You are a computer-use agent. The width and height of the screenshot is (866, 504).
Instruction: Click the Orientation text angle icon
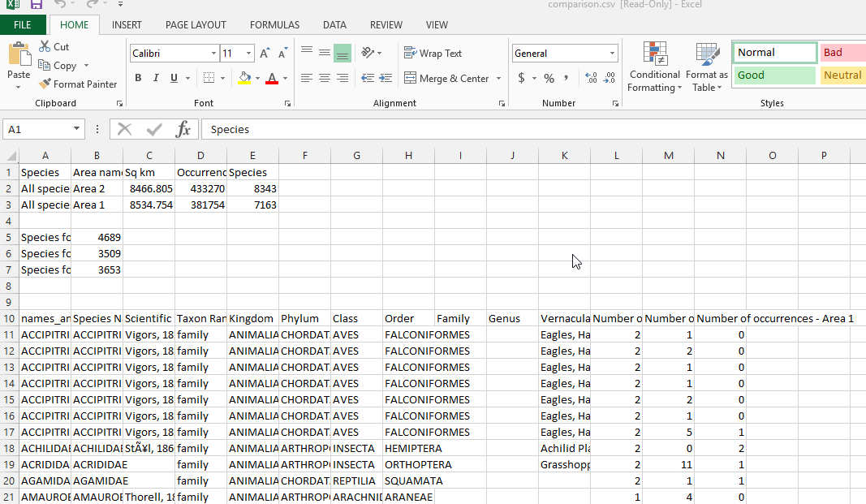368,53
